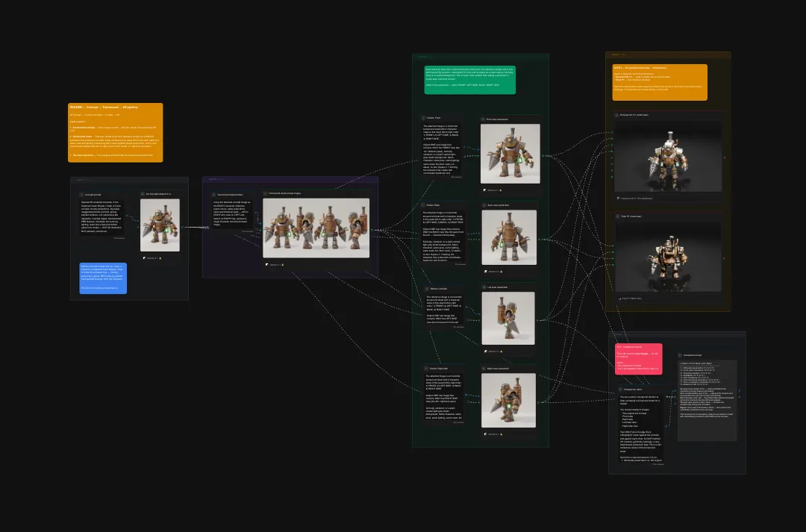Click model icon under the Left view image
The width and height of the screenshot is (806, 532).
[486, 351]
